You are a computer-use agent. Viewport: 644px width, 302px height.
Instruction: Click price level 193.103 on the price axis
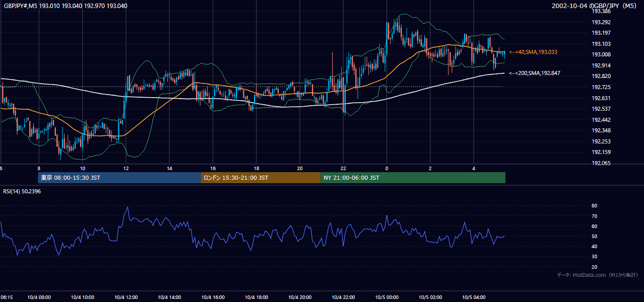601,44
